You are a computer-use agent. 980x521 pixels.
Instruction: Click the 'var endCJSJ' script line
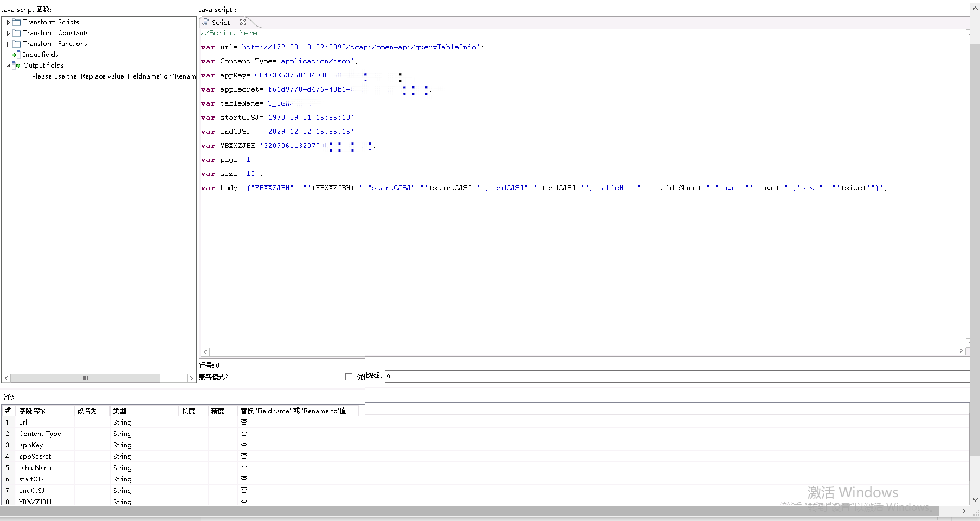pyautogui.click(x=279, y=132)
